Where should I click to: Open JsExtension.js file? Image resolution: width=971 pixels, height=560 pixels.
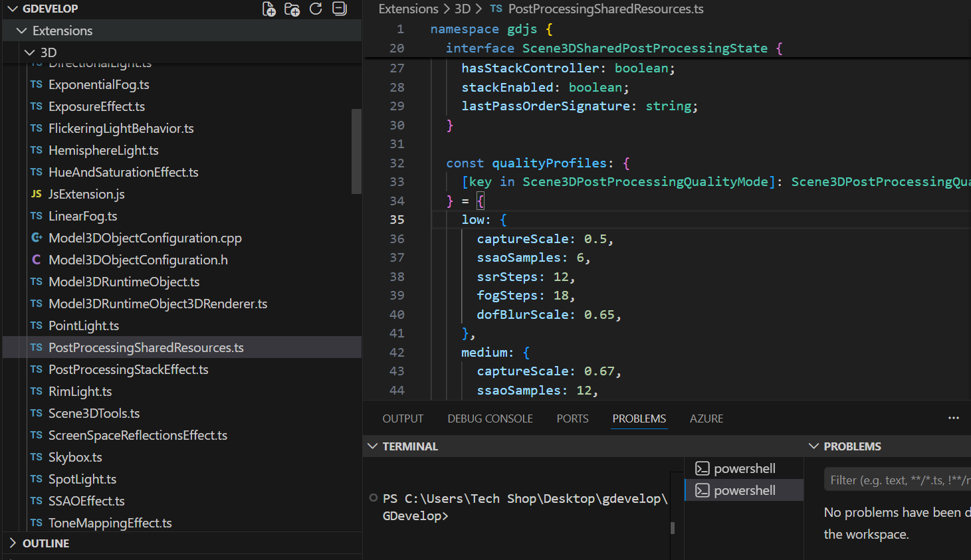86,194
